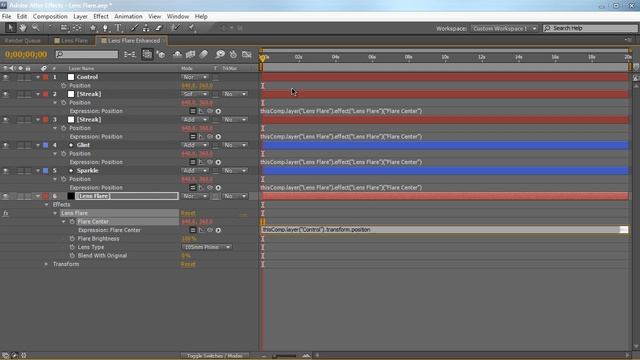Select the Zoom magnifier tool

(36, 28)
